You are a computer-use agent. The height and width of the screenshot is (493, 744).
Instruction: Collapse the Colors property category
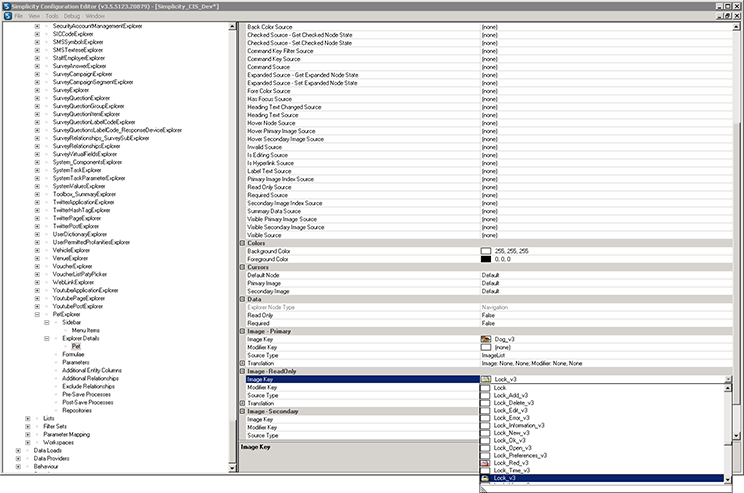[x=243, y=242]
